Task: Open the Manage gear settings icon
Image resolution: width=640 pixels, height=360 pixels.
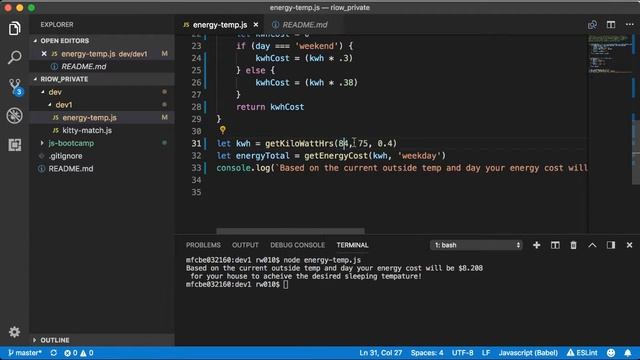Action: point(14,332)
